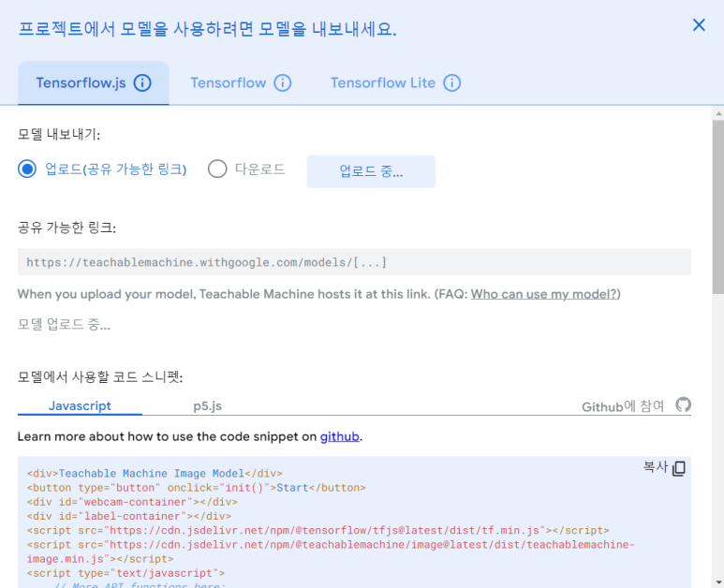Open info icon beside Tensorflow tab
This screenshot has height=588, width=724.
click(x=283, y=83)
